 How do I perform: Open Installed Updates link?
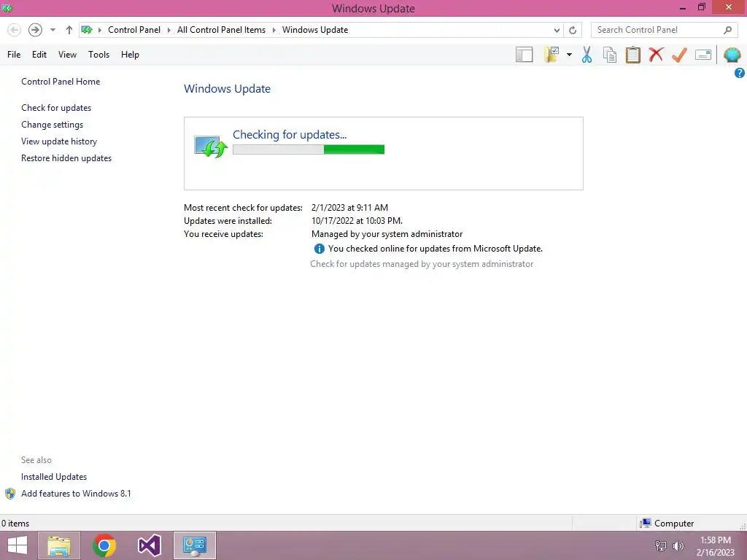coord(54,477)
